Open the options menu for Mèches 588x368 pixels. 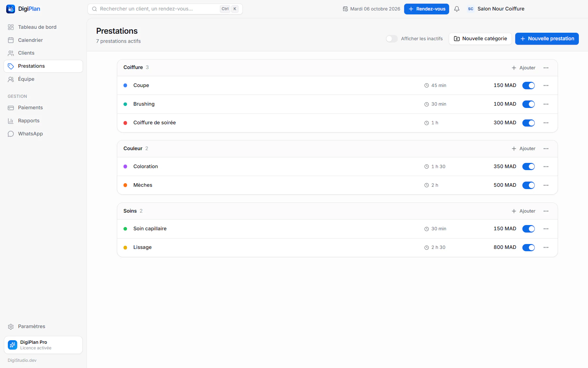click(x=546, y=185)
